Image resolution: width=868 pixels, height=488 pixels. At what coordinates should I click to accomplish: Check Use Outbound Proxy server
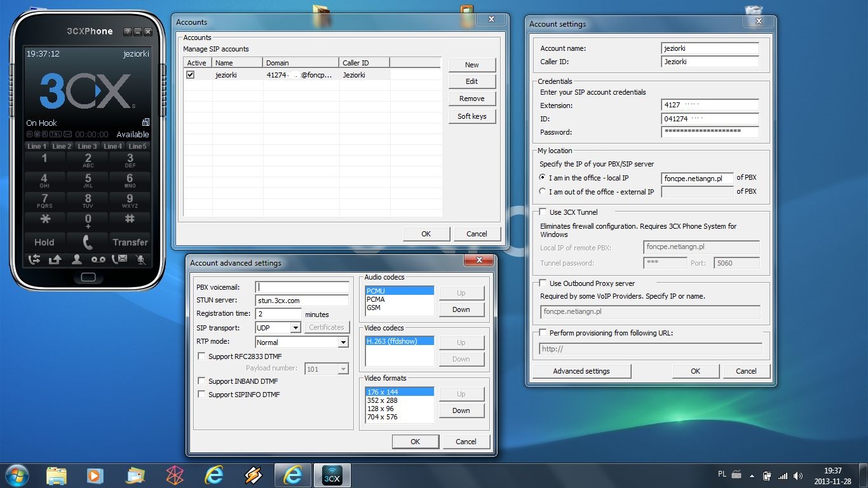click(543, 283)
